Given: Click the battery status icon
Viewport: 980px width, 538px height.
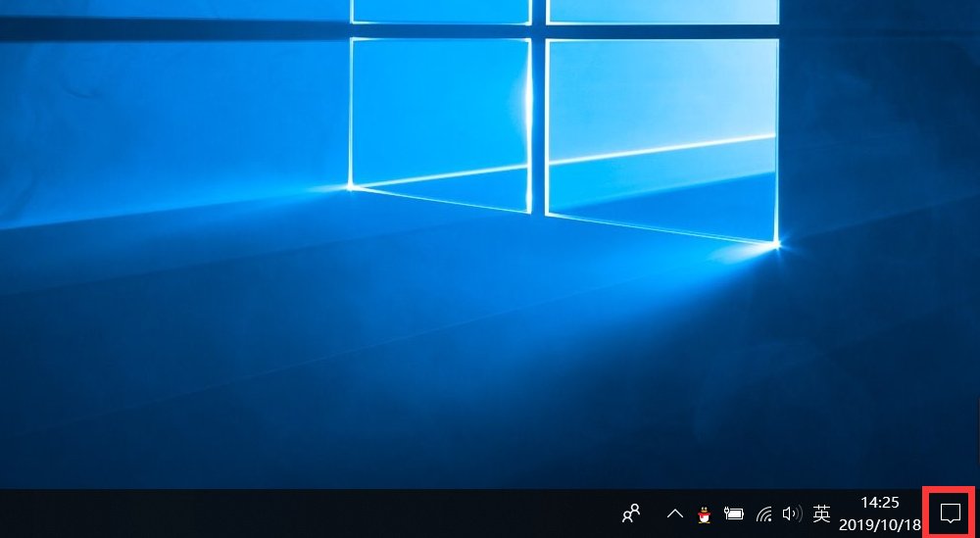Looking at the screenshot, I should pyautogui.click(x=734, y=513).
